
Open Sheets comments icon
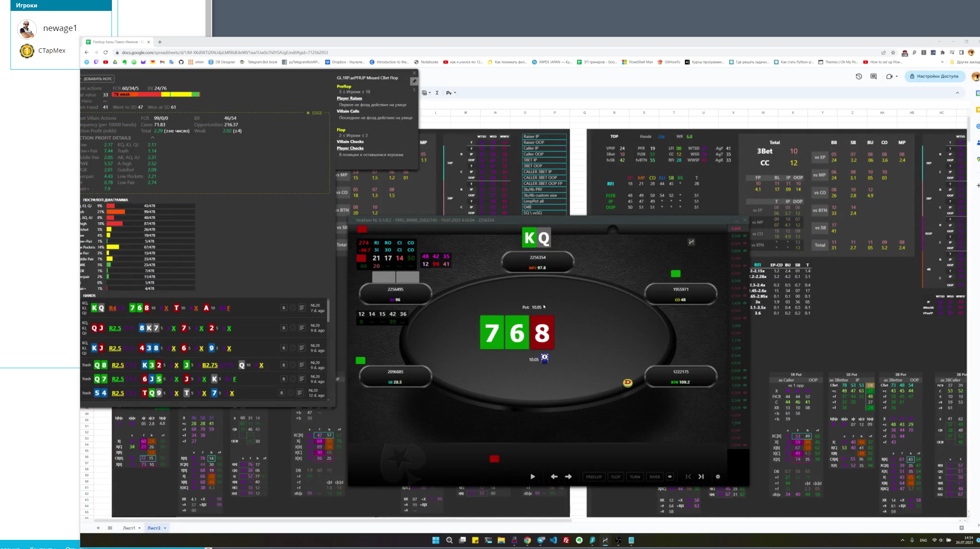(x=873, y=76)
